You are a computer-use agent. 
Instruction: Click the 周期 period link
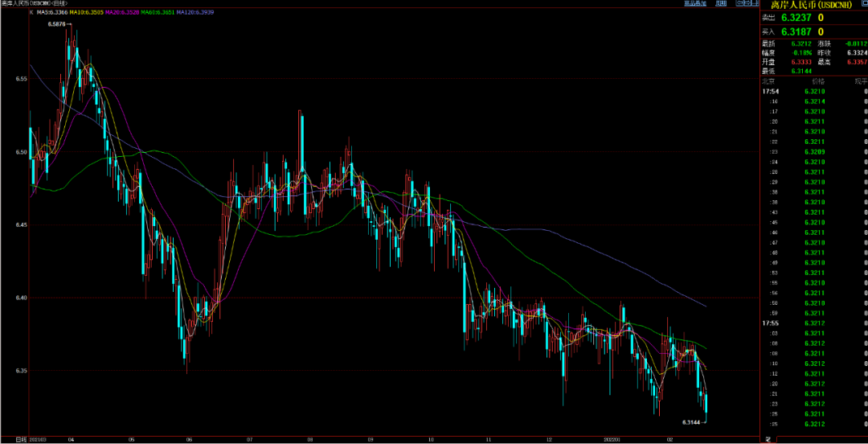(721, 3)
